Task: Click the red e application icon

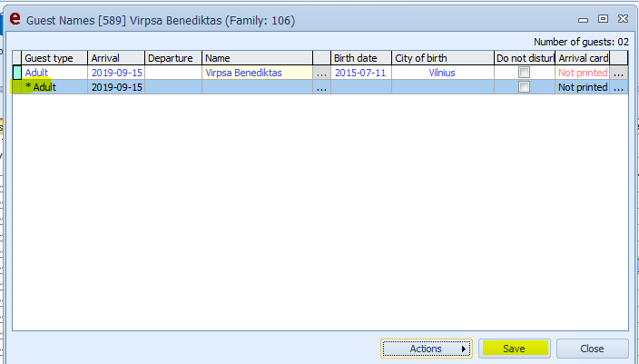Action: 15,18
